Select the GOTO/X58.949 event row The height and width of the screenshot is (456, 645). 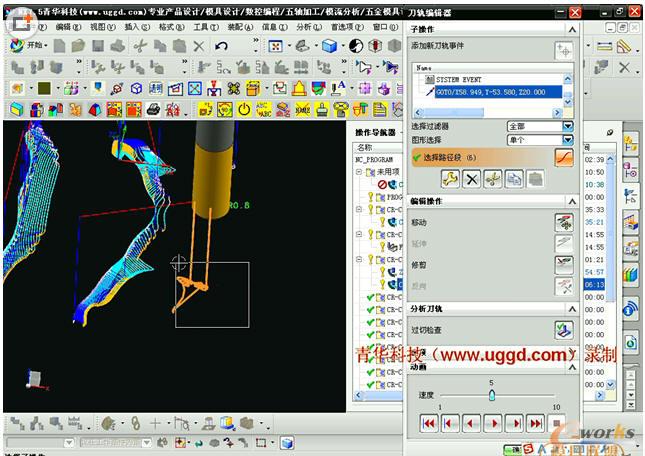click(x=490, y=91)
